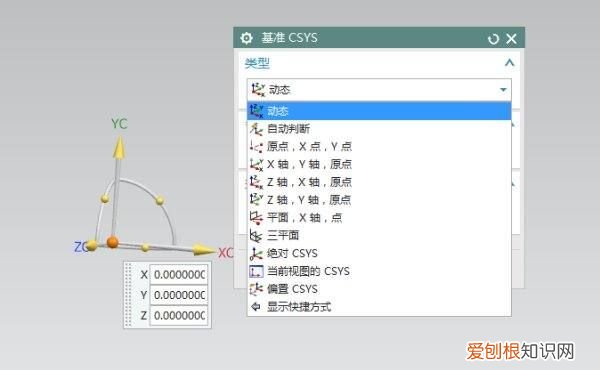600x370 pixels.
Task: Choose 当前视图的 CSYS text entry
Action: (x=308, y=271)
